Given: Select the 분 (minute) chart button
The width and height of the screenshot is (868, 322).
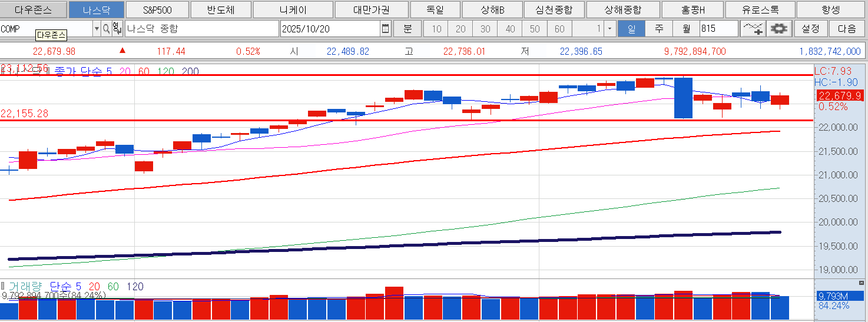Looking at the screenshot, I should click(x=408, y=29).
